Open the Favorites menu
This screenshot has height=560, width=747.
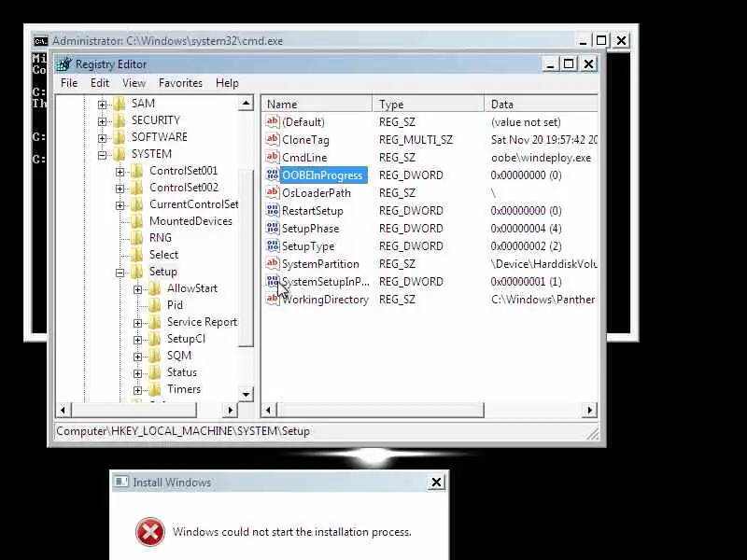coord(180,83)
